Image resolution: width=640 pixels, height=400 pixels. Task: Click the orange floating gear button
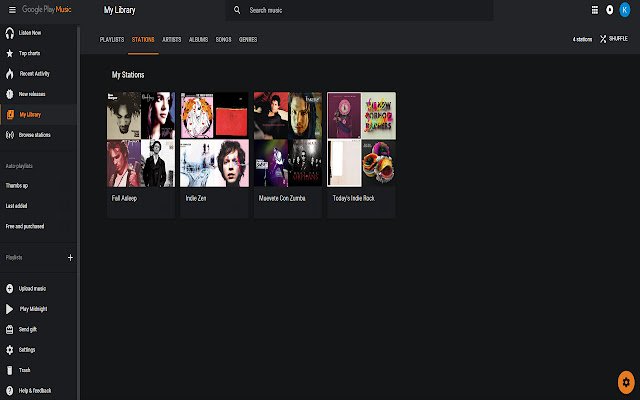point(626,382)
